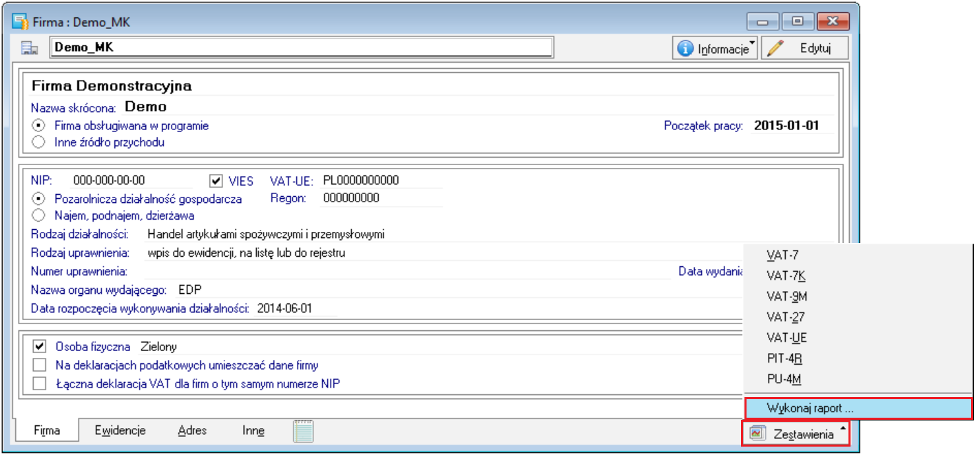This screenshot has width=980, height=459.
Task: Click the Demo_MK company name field
Action: click(302, 47)
